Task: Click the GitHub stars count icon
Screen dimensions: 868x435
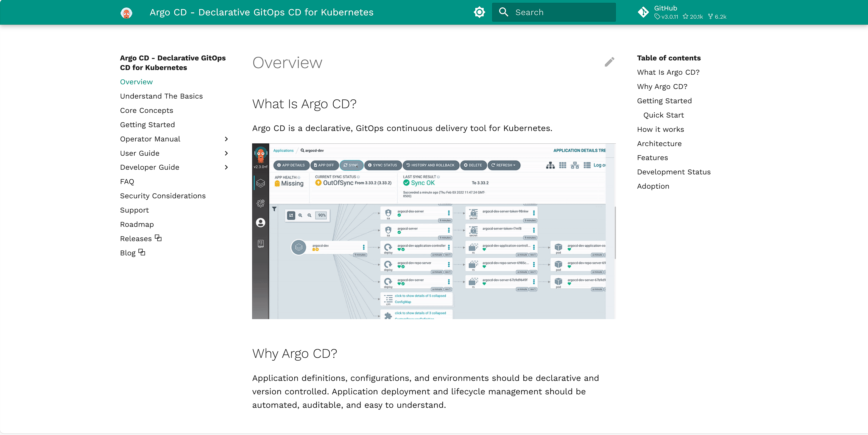Action: (685, 16)
